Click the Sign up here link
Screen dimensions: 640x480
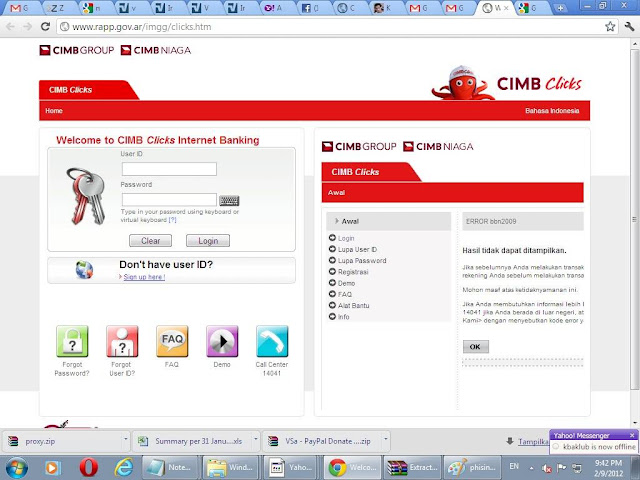click(x=144, y=277)
